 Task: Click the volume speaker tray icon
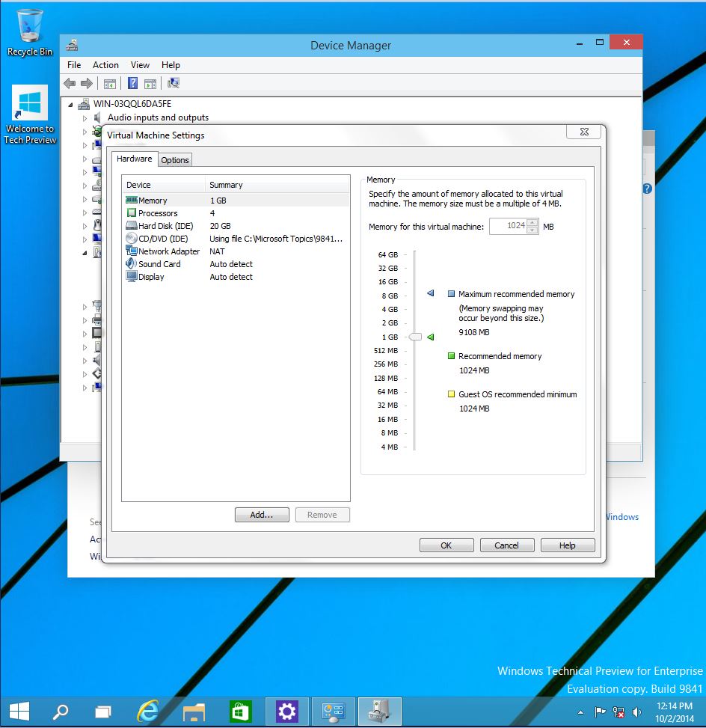coord(637,712)
